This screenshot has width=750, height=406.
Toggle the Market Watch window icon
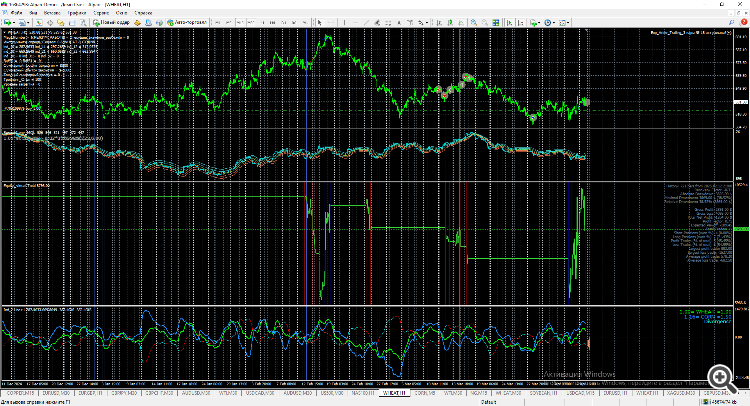tap(39, 22)
